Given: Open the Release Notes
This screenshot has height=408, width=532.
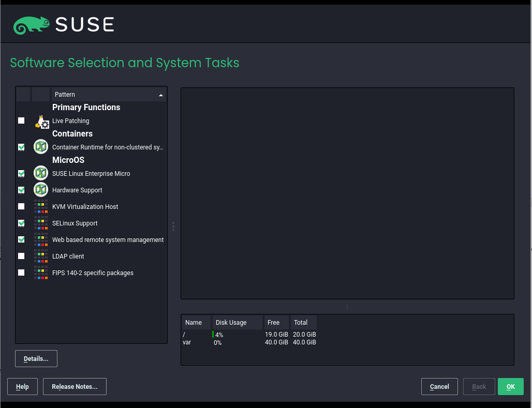Looking at the screenshot, I should pyautogui.click(x=75, y=386).
